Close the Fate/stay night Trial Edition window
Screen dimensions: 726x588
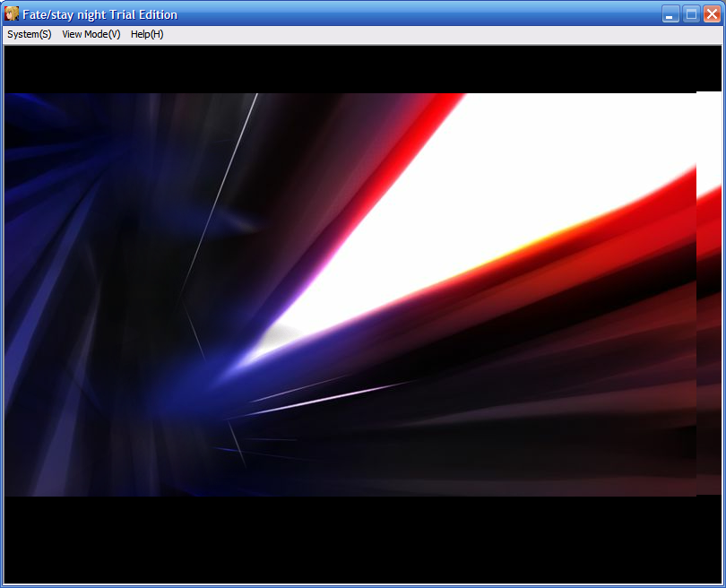coord(713,13)
